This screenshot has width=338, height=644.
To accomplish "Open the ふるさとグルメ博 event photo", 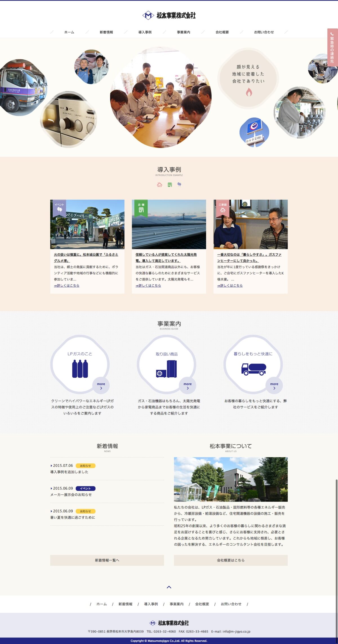I will pos(87,224).
